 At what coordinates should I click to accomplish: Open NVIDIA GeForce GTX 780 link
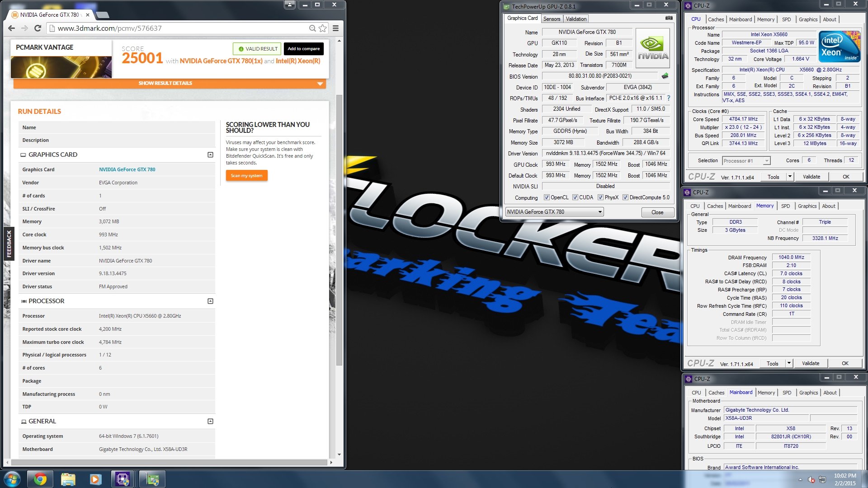tap(127, 169)
